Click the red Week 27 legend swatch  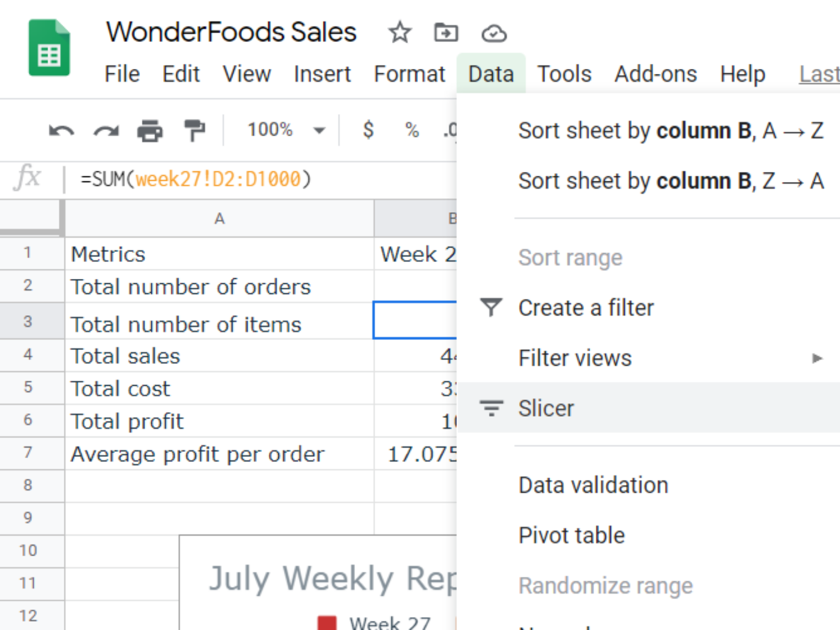click(327, 623)
